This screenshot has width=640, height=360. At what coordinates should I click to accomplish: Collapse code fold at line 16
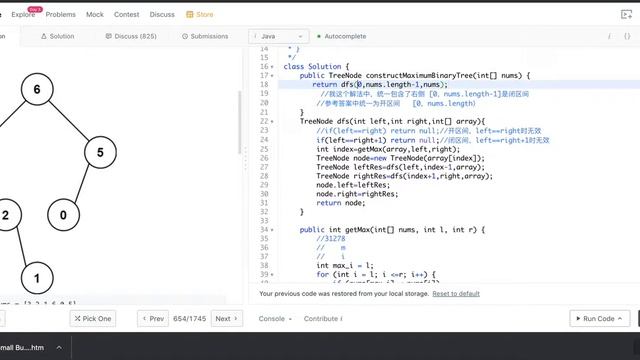(x=272, y=67)
